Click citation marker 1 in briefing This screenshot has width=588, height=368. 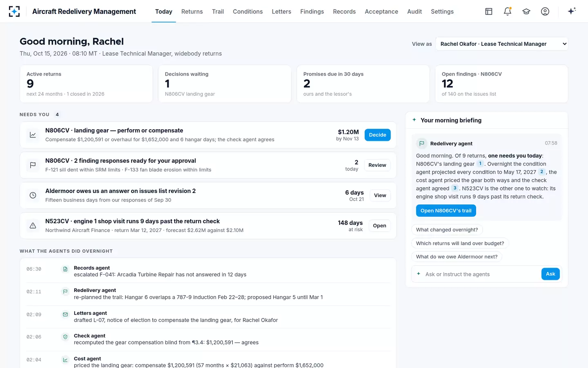coord(480,164)
